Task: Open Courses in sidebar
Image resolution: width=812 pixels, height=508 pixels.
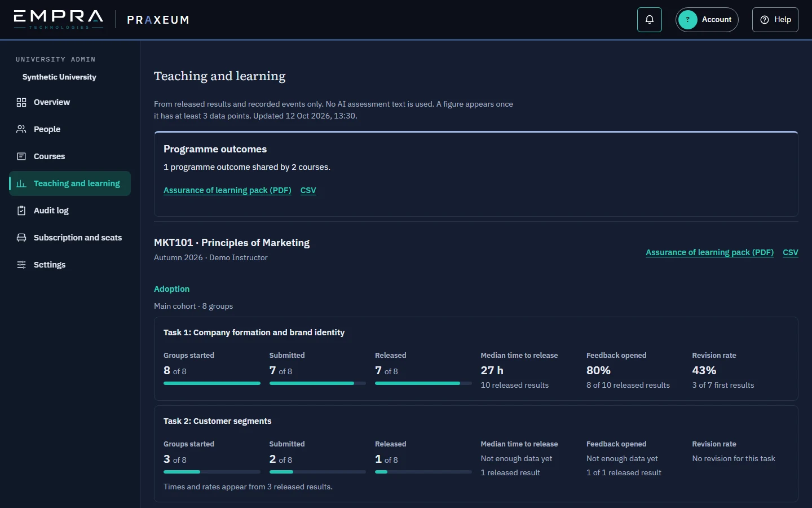Action: 70,156
